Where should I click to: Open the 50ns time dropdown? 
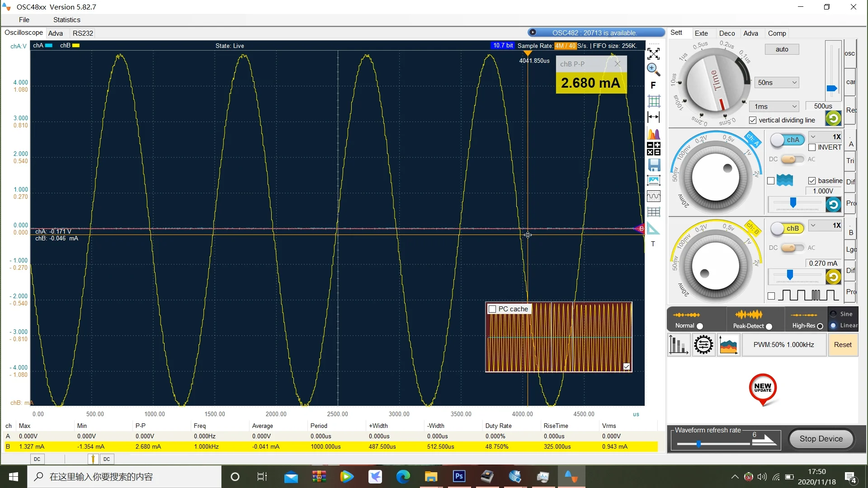[777, 83]
